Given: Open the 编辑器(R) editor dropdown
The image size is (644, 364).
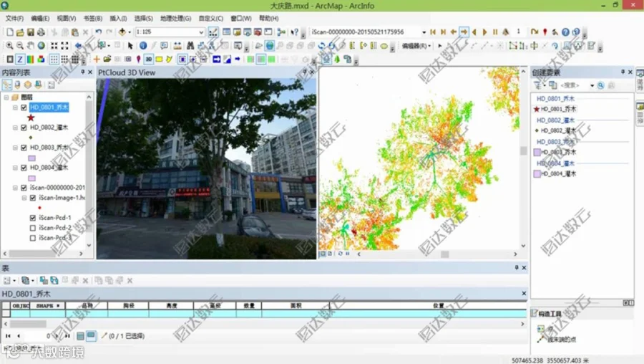Looking at the screenshot, I should 416,46.
